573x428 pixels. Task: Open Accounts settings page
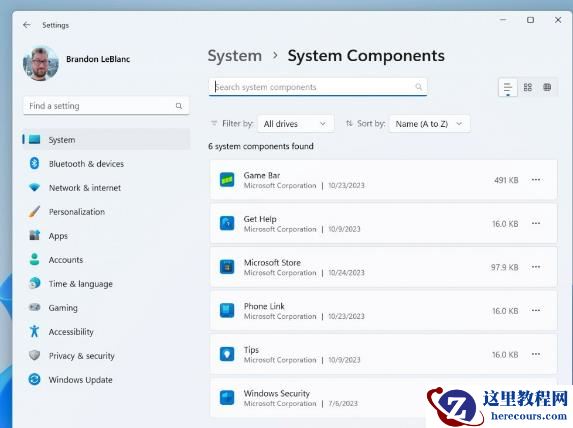tap(106, 260)
